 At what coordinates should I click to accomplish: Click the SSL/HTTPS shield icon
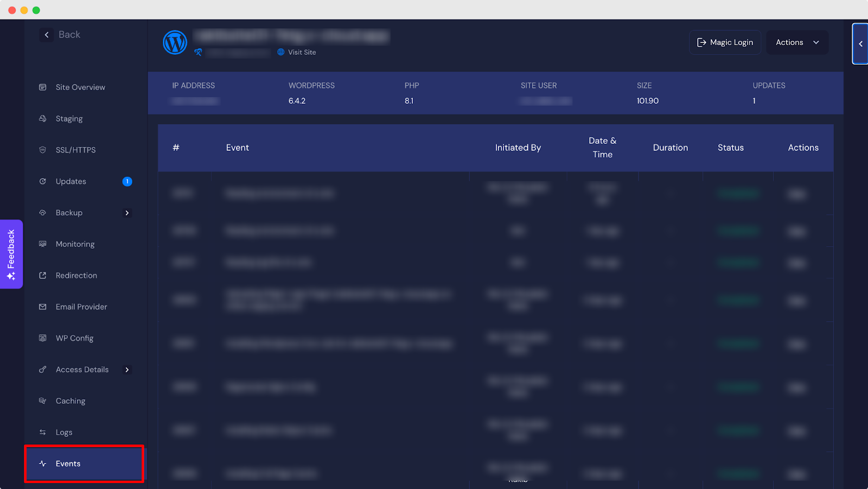(43, 150)
